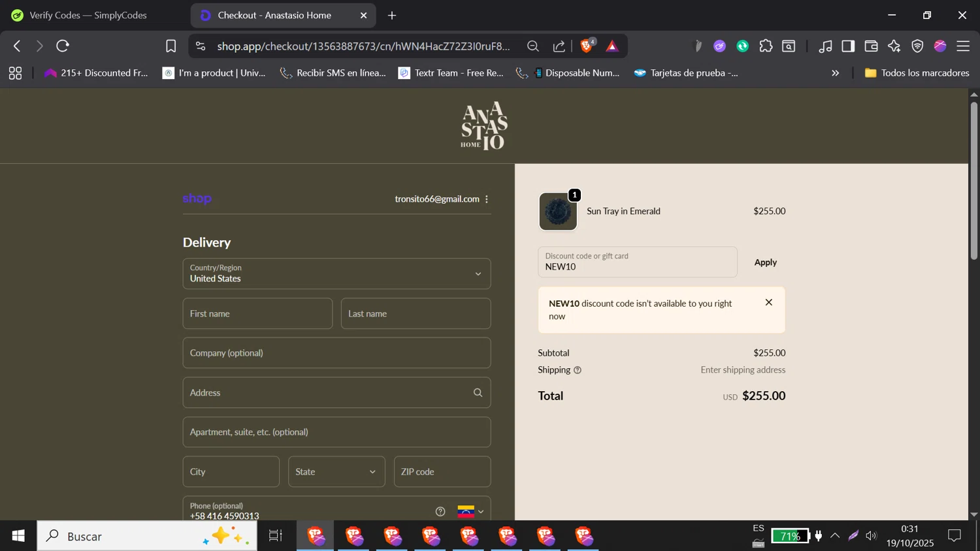Image resolution: width=980 pixels, height=551 pixels.
Task: Open 215+ Discounted Fr... bookmark
Action: point(96,73)
